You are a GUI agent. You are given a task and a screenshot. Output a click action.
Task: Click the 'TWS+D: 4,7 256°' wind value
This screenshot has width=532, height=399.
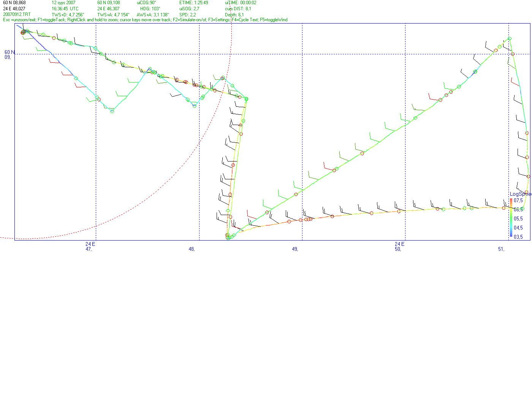[x=68, y=15]
